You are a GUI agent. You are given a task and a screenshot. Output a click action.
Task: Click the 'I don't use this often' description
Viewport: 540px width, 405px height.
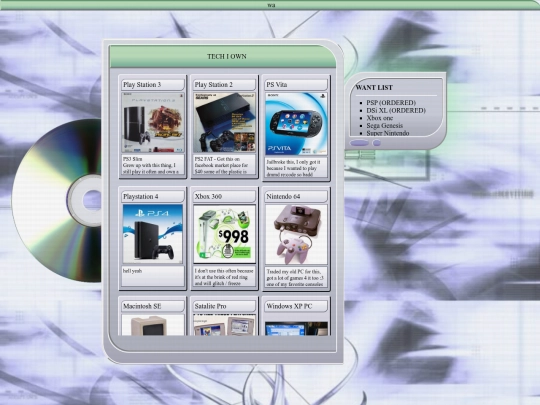(x=224, y=277)
